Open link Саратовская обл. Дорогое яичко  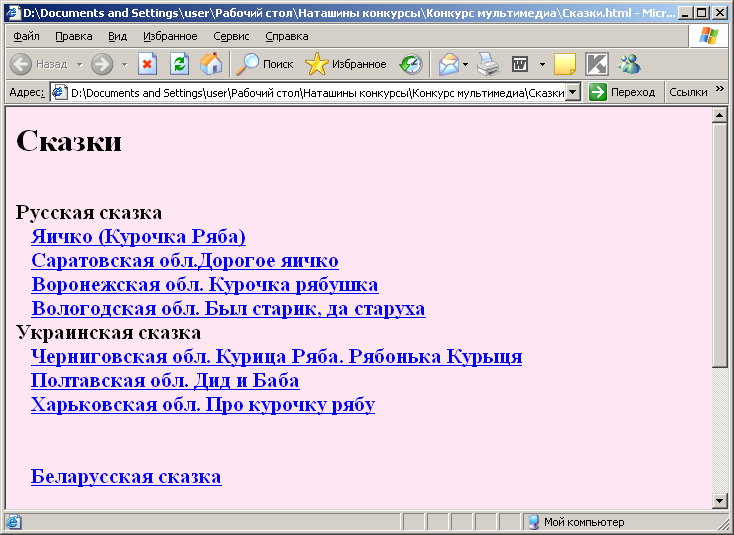coord(185,260)
